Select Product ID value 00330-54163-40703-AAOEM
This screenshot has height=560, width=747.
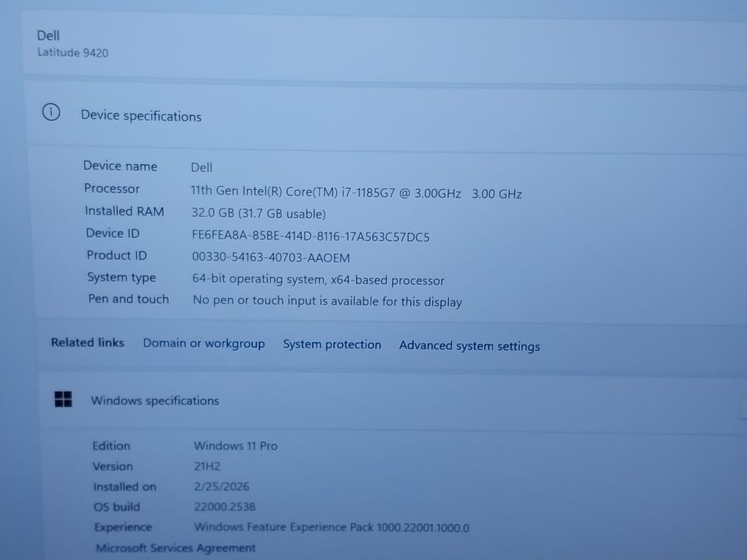point(271,257)
